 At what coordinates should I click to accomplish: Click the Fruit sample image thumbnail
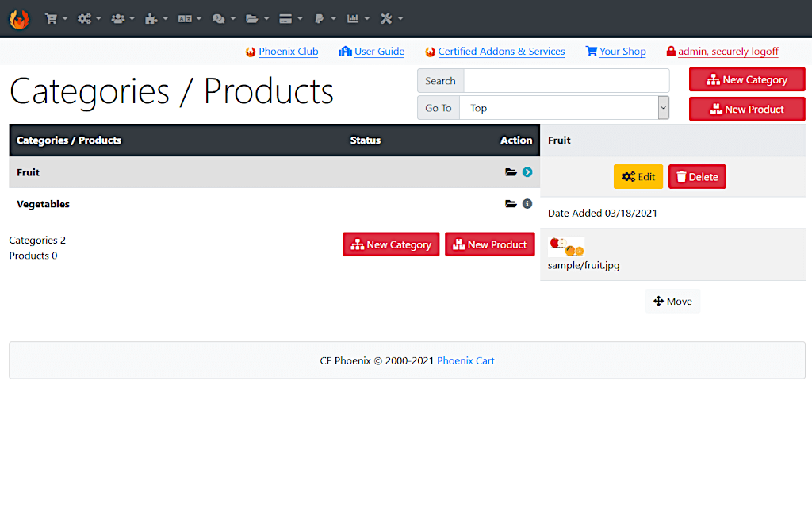point(566,247)
